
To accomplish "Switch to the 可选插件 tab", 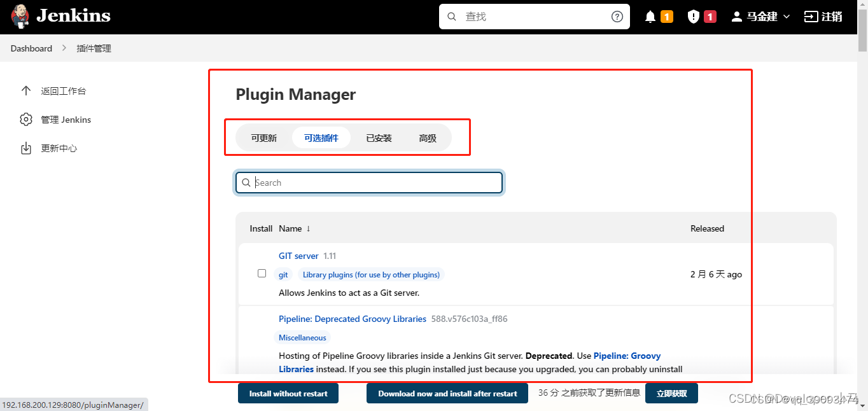I will (321, 138).
